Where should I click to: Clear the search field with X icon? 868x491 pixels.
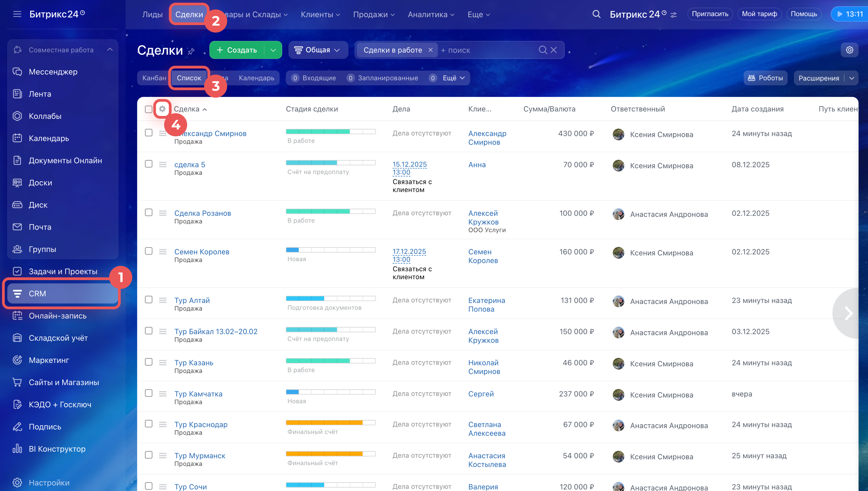point(554,50)
